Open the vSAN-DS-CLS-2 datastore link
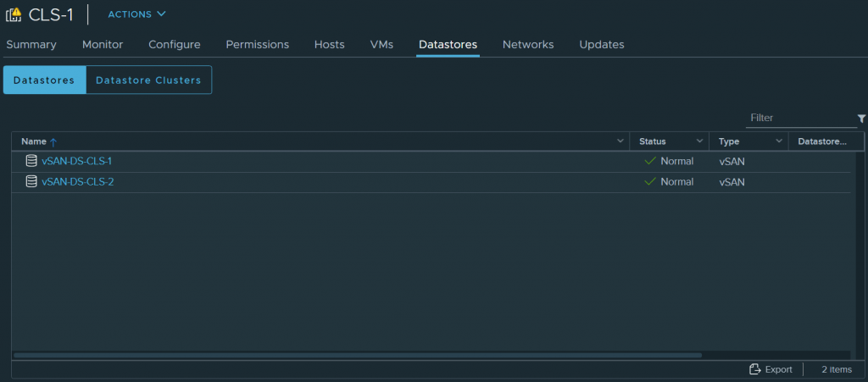Image resolution: width=868 pixels, height=382 pixels. (77, 181)
